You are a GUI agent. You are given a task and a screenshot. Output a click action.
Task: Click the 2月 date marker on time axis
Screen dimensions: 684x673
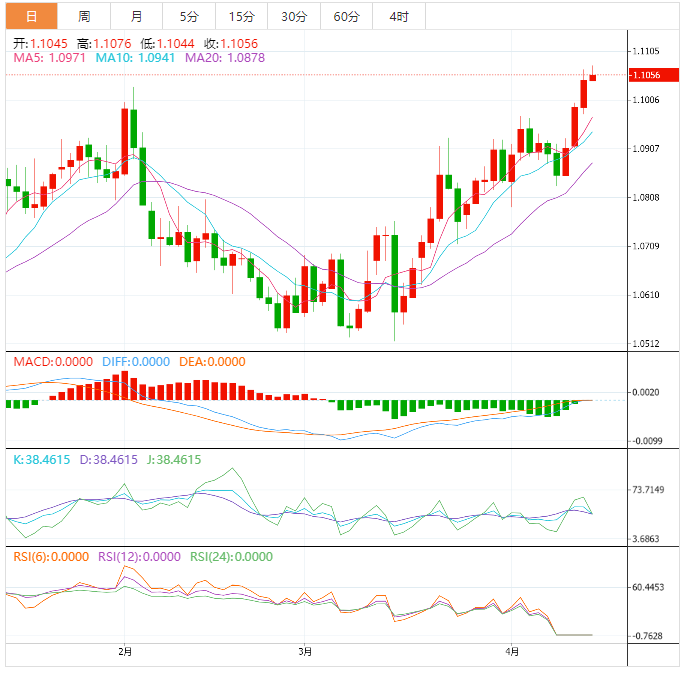coord(125,651)
